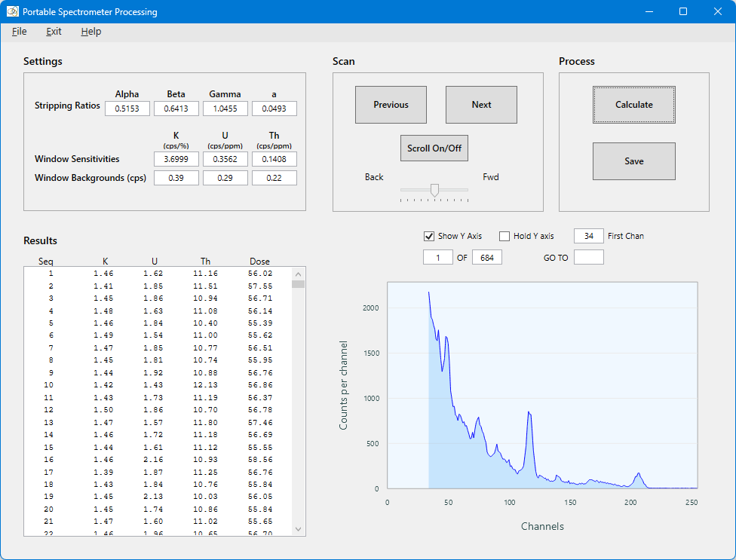Advance to the Next scan

[481, 105]
